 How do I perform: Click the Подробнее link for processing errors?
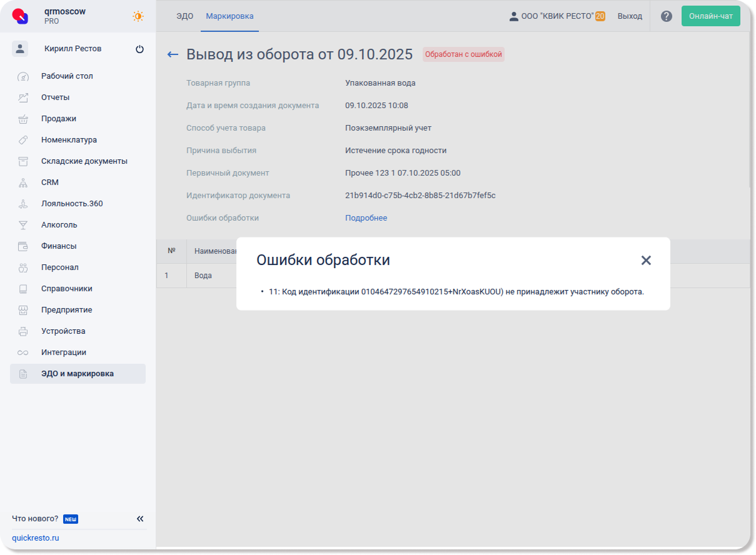pos(366,218)
